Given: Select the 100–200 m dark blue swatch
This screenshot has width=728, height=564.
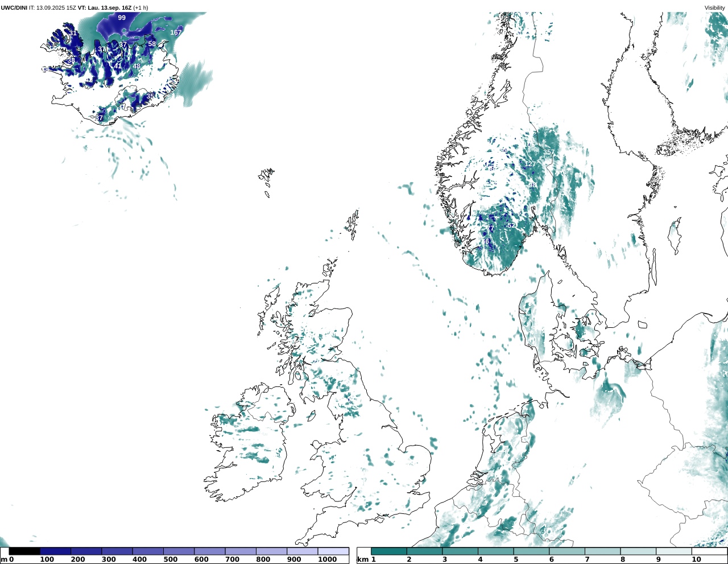Looking at the screenshot, I should (55, 551).
